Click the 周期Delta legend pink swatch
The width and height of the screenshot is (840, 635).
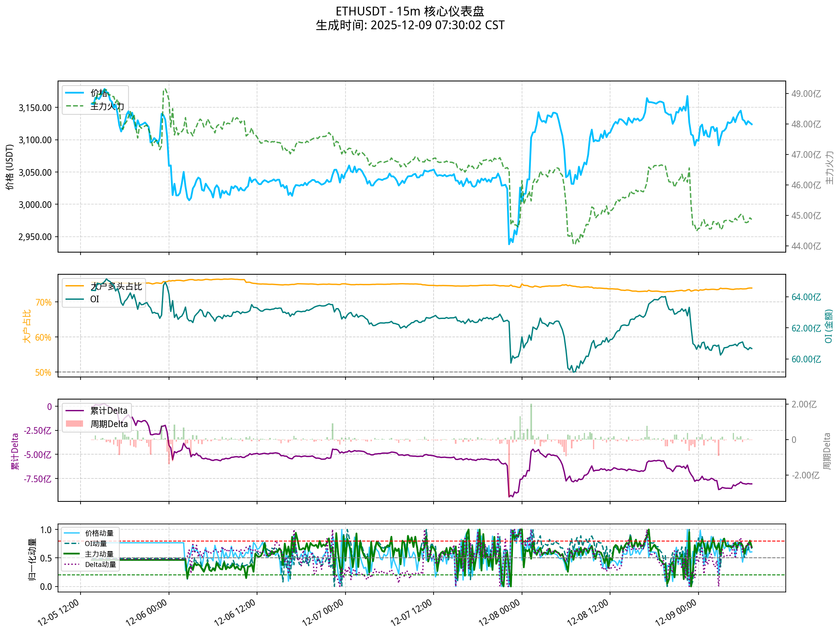[x=75, y=424]
